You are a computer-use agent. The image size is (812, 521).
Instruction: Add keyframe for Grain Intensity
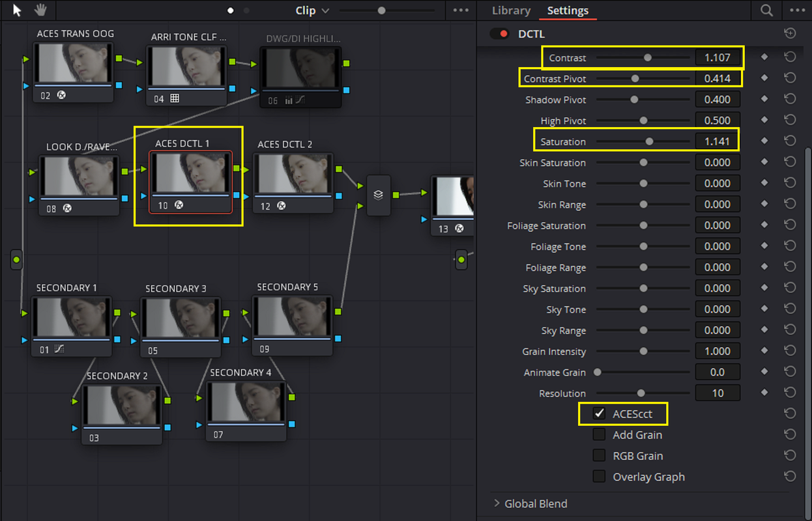point(764,351)
